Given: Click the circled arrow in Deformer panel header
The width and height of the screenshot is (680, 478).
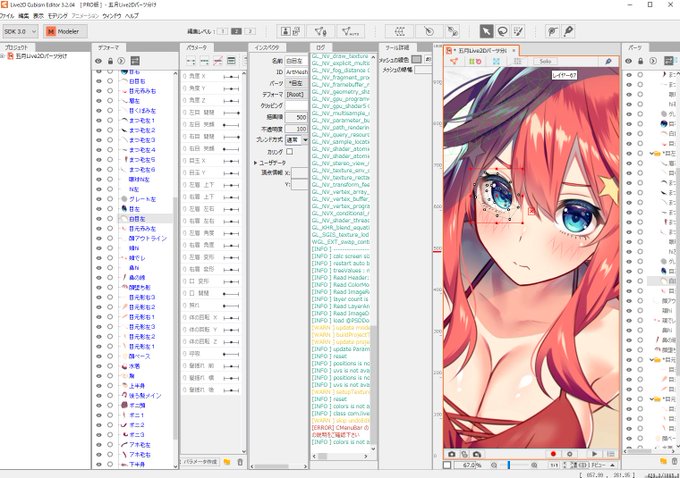Looking at the screenshot, I should [x=121, y=61].
